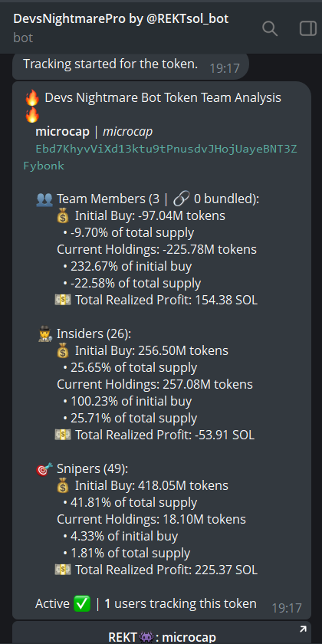The width and height of the screenshot is (322, 644).
Task: Toggle the right sidebar panel icon
Action: pyautogui.click(x=307, y=29)
